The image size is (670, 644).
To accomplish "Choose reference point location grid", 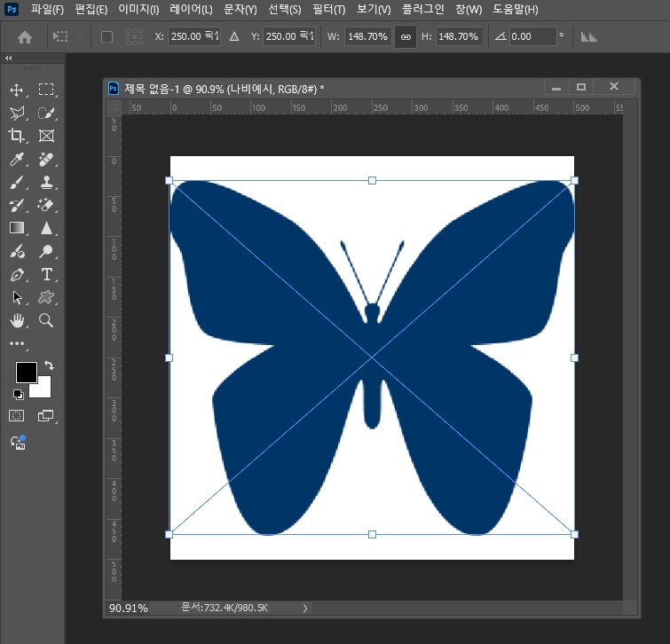I will pyautogui.click(x=134, y=37).
